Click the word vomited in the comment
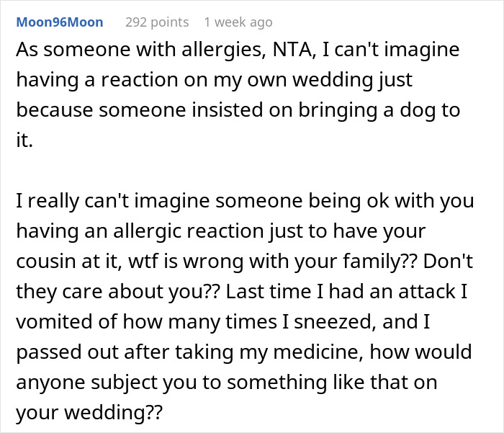 [51, 322]
